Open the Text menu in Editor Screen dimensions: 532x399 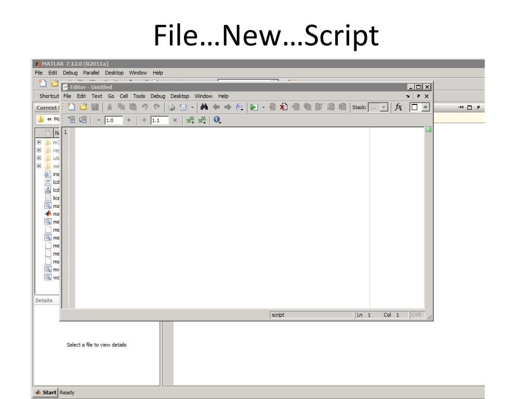pyautogui.click(x=97, y=96)
